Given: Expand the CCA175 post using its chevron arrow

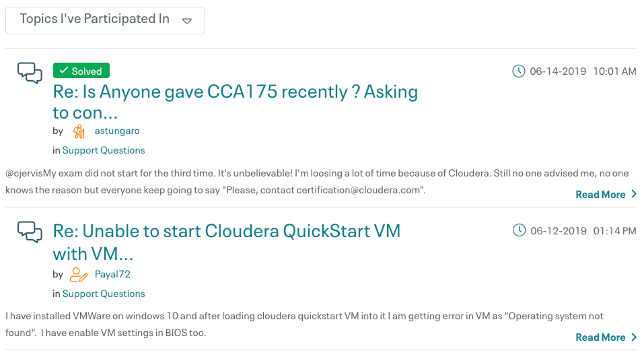Looking at the screenshot, I should click(633, 195).
